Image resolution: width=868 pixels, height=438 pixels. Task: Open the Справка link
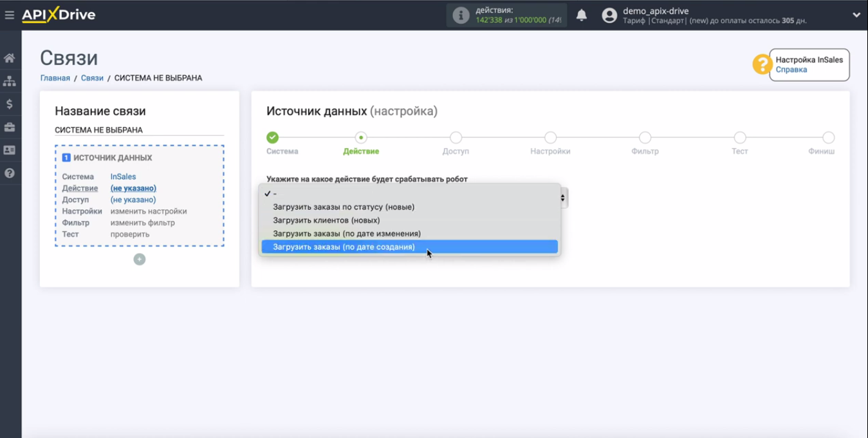click(x=791, y=70)
